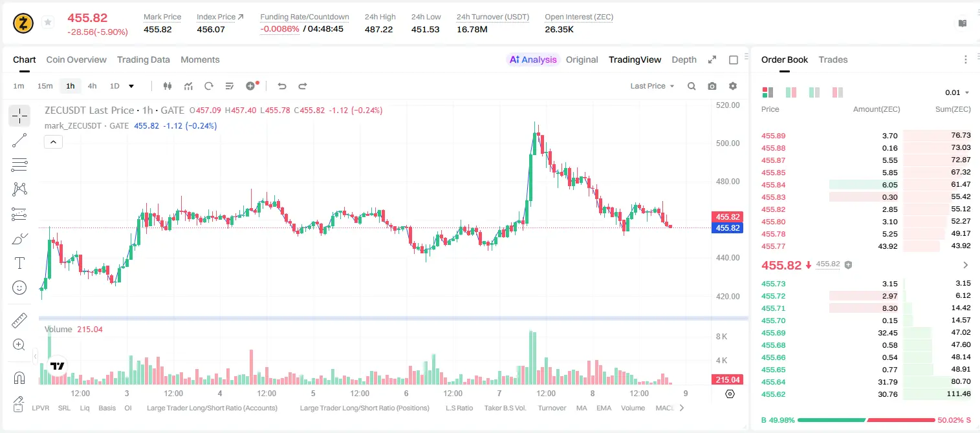Click the chart search magnifier icon

coord(691,86)
